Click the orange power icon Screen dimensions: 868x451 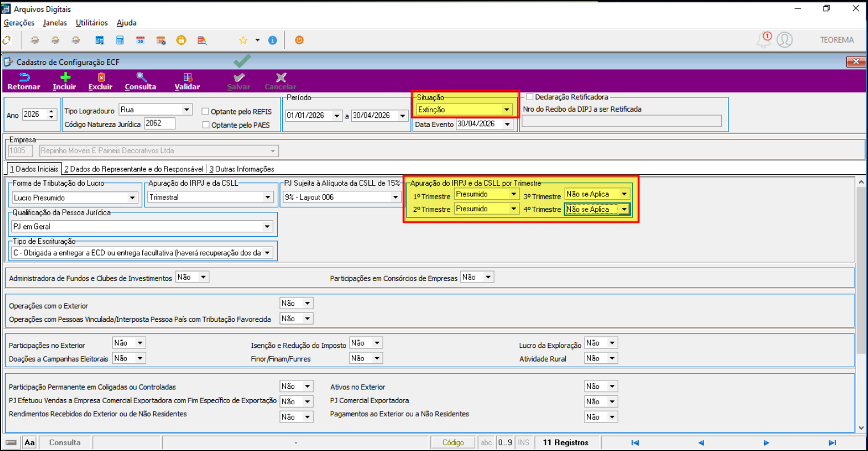[299, 40]
